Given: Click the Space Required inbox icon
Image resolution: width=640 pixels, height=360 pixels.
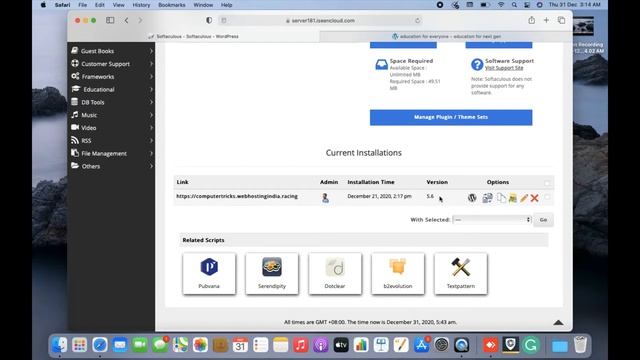Looking at the screenshot, I should pyautogui.click(x=381, y=64).
